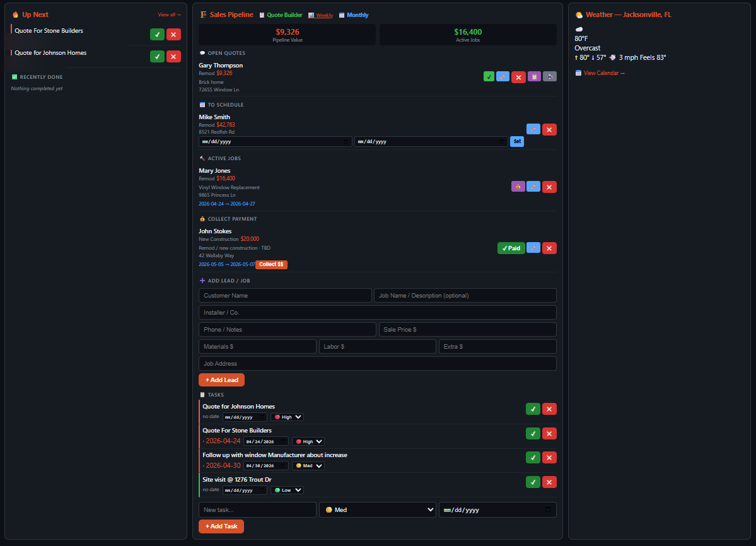This screenshot has height=546, width=756.
Task: Edit Gary Thompson's quote with the pencil icon
Action: point(503,77)
